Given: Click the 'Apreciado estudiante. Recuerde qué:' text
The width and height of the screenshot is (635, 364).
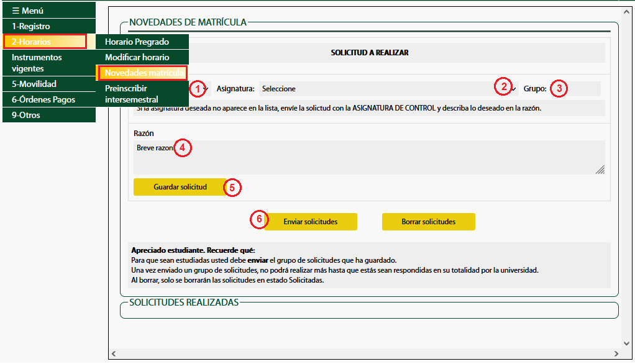Looking at the screenshot, I should coord(193,250).
